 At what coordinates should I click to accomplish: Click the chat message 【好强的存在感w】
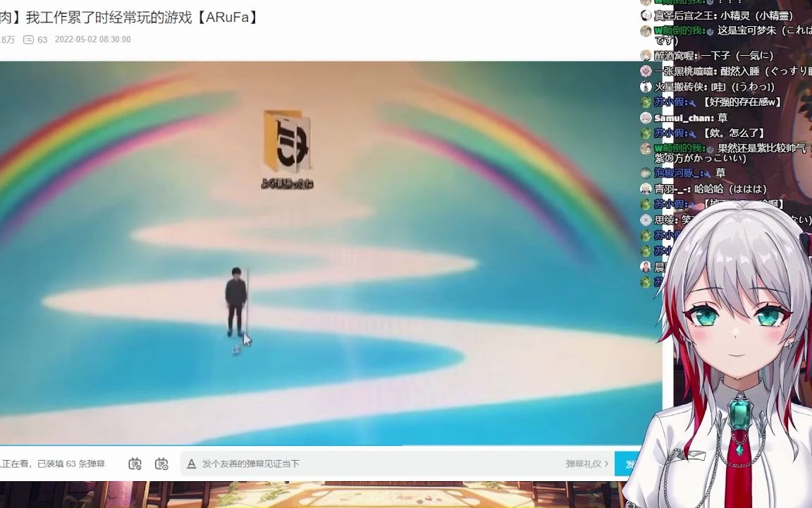741,102
